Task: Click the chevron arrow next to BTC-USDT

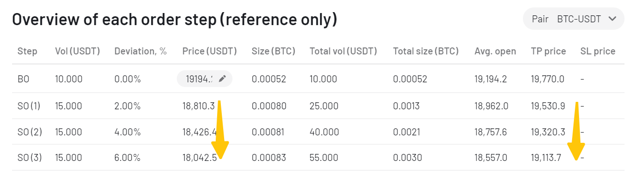Action: [612, 19]
